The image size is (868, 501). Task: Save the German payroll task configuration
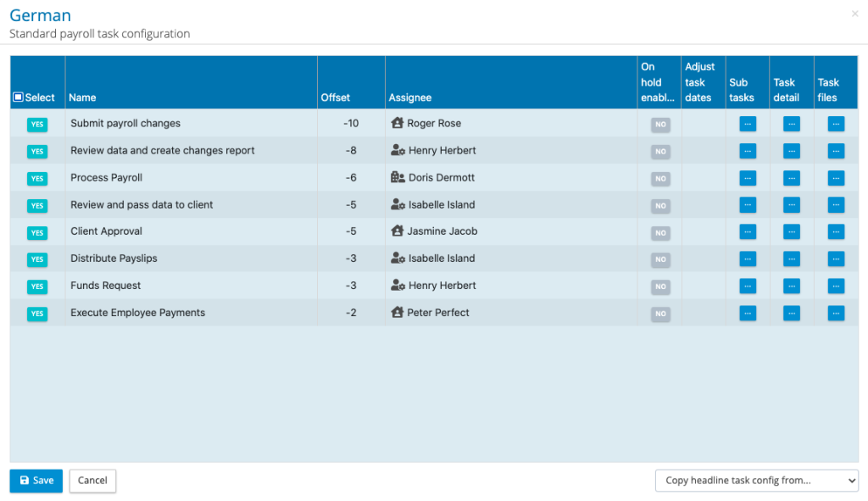tap(36, 480)
